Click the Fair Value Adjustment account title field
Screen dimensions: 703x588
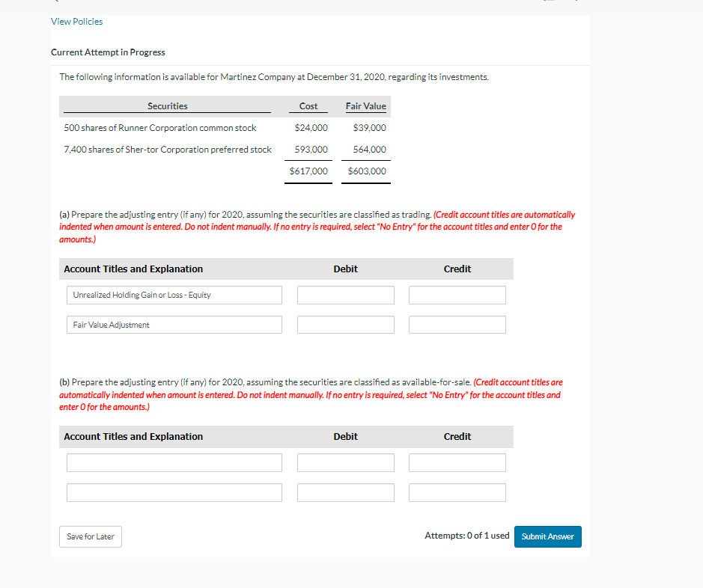174,325
